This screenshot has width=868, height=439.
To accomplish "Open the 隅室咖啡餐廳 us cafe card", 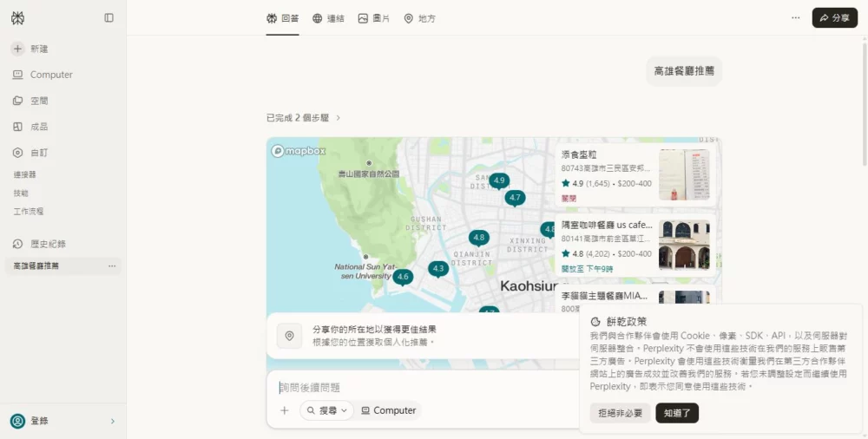I will tap(635, 246).
